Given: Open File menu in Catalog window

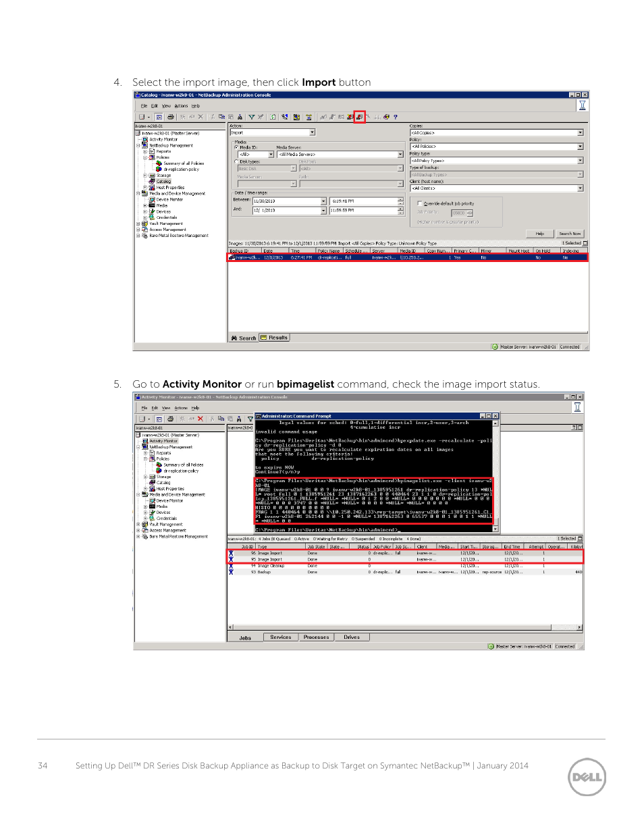Looking at the screenshot, I should 144,106.
